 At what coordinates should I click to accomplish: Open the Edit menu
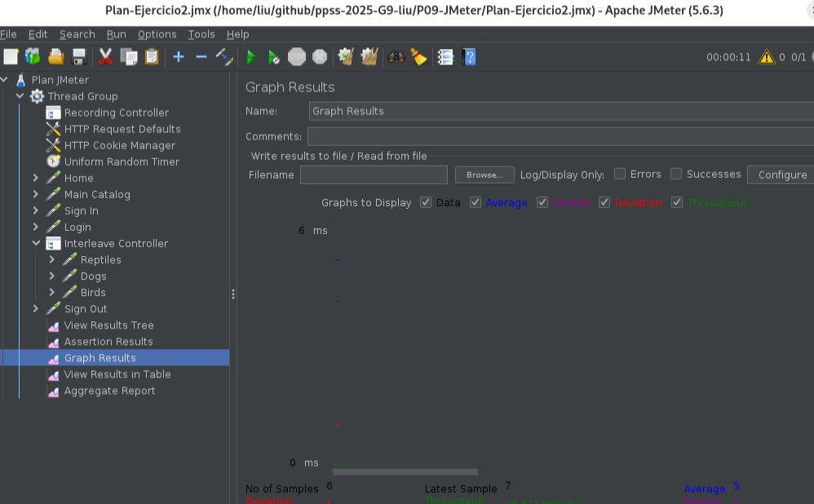pyautogui.click(x=38, y=34)
